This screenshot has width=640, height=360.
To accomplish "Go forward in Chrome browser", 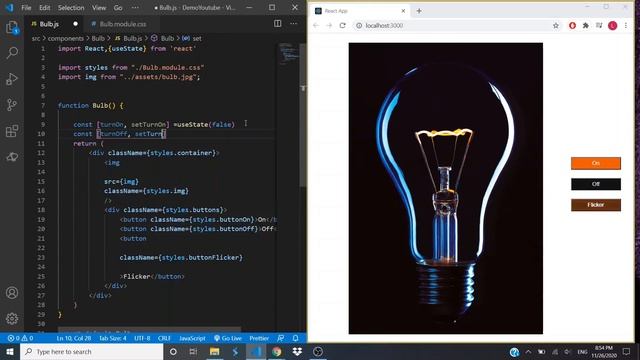I will 329,25.
